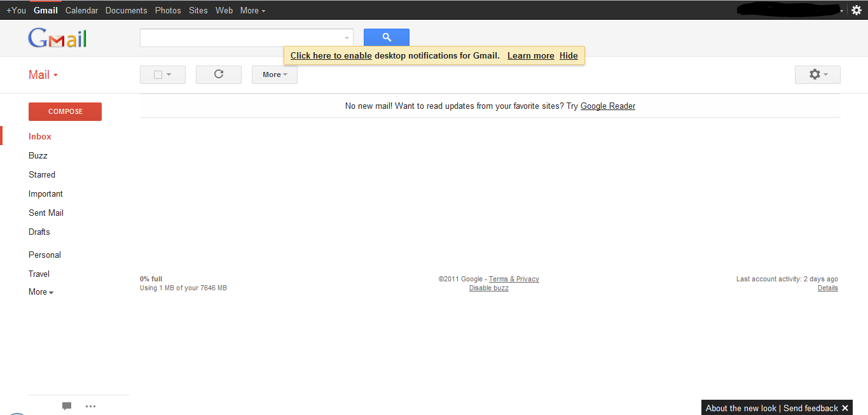Click 'Using 1 MB of your 7646 MB' text
Viewport: 868px width, 415px height.
point(183,288)
